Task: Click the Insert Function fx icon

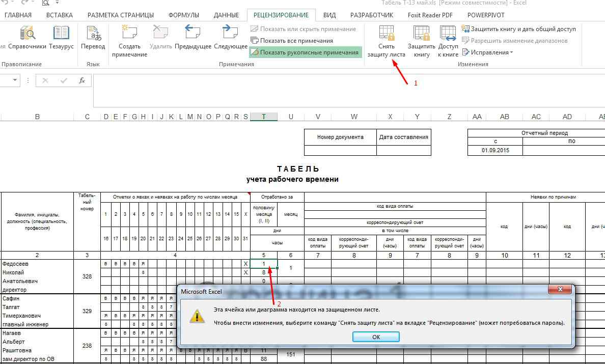Action: [82, 80]
